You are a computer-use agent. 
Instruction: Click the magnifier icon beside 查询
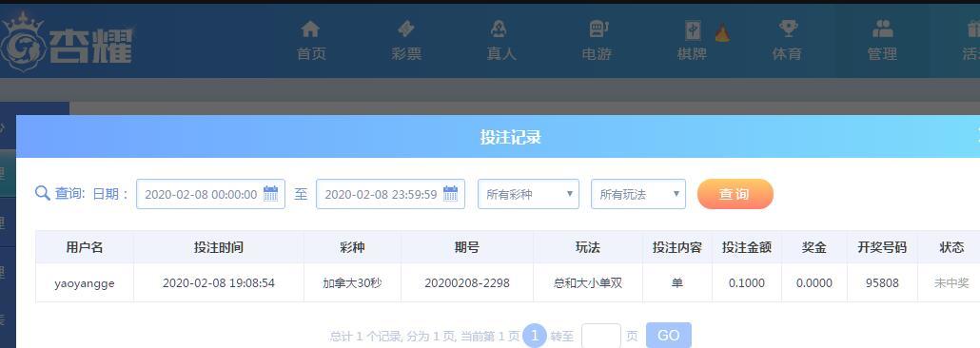pos(43,194)
